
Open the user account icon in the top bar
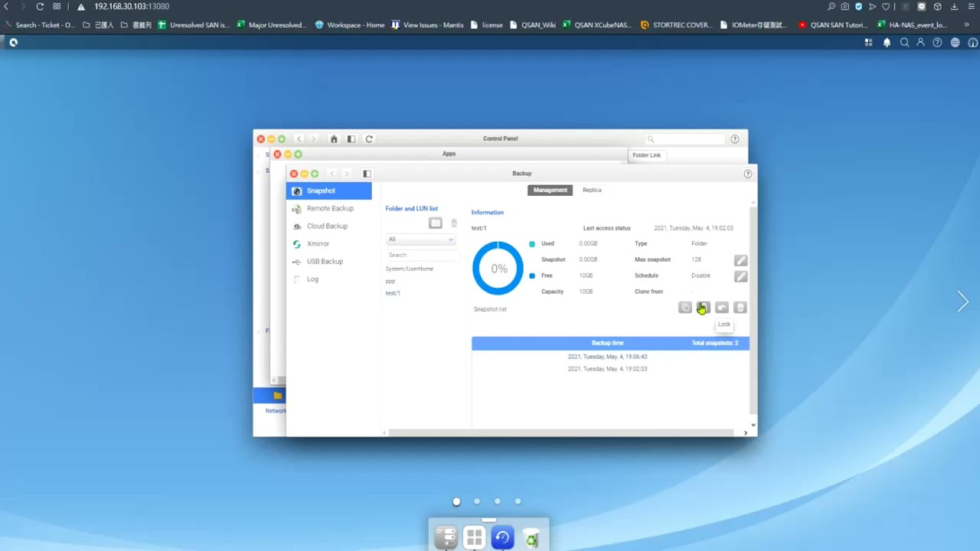point(920,43)
